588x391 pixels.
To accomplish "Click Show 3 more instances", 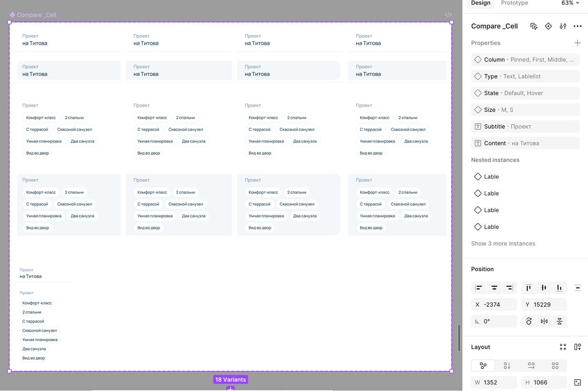I will tap(503, 243).
